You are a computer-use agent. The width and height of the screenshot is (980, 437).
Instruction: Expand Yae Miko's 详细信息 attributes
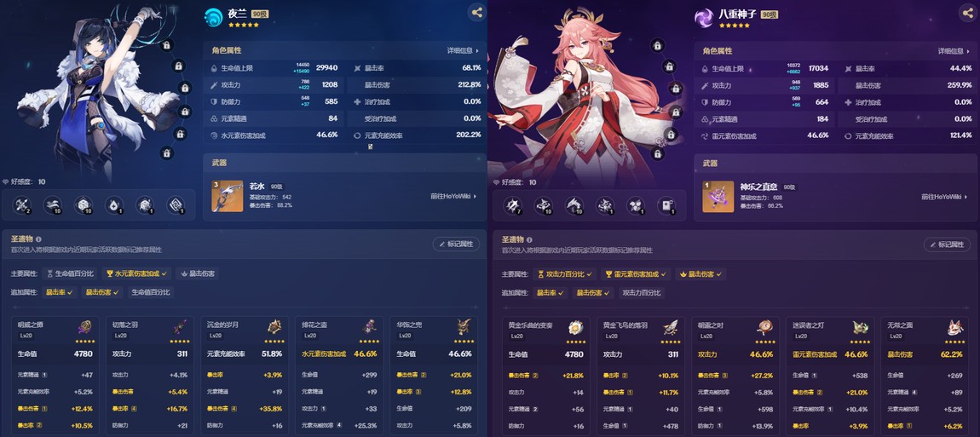(x=954, y=50)
